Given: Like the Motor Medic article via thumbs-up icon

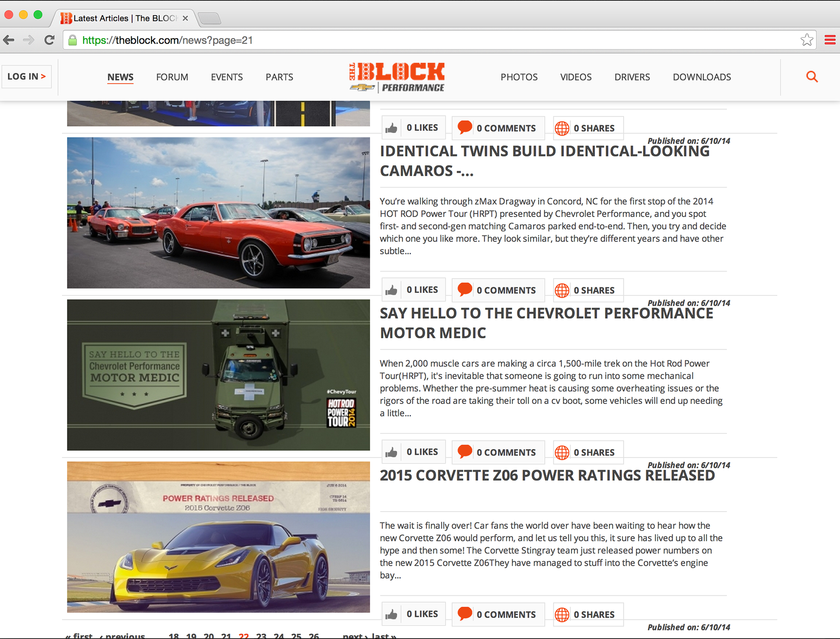Looking at the screenshot, I should [391, 452].
